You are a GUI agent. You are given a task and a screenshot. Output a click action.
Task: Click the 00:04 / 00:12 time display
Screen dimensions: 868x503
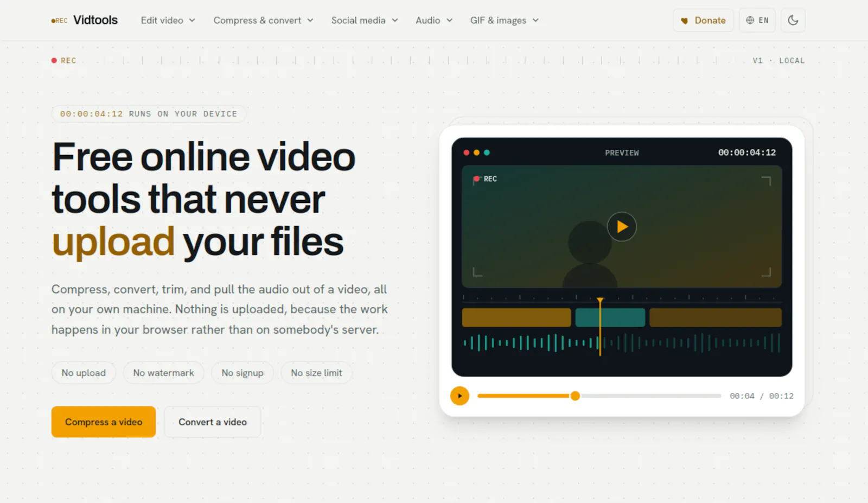click(761, 396)
